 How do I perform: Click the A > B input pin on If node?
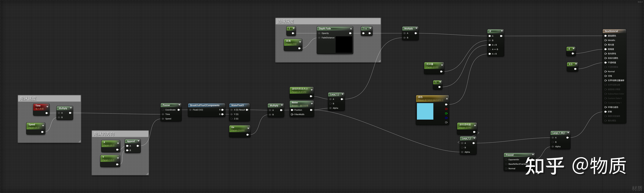(489, 45)
